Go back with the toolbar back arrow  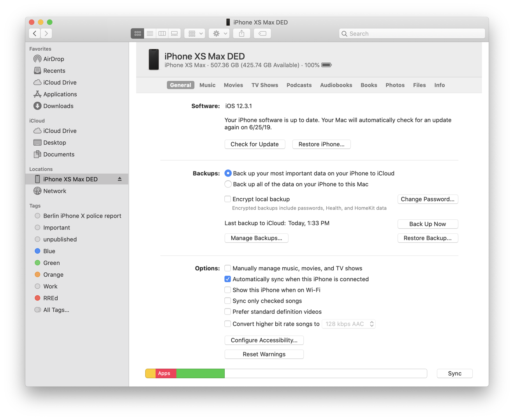[x=35, y=34]
